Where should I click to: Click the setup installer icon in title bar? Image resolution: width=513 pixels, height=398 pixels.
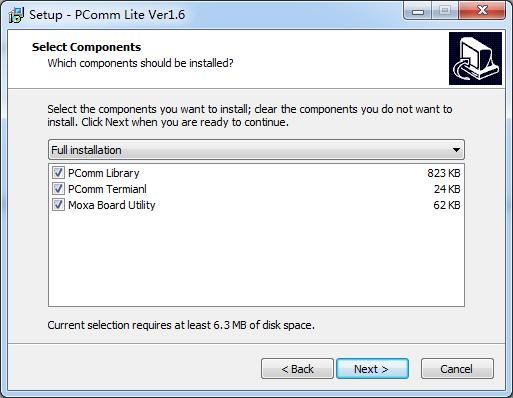tap(16, 15)
